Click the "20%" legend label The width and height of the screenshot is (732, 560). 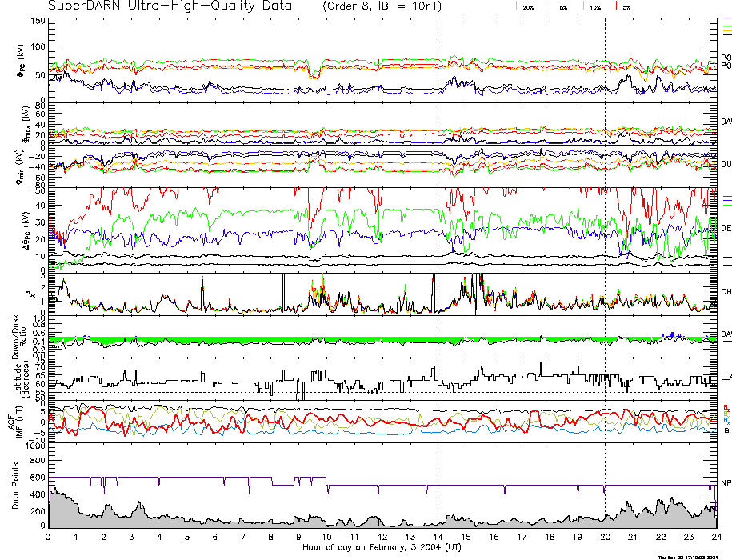click(x=528, y=7)
